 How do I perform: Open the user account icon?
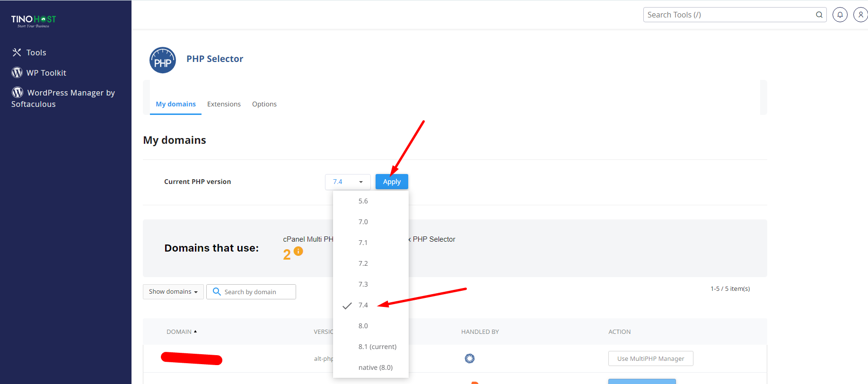[x=861, y=15]
